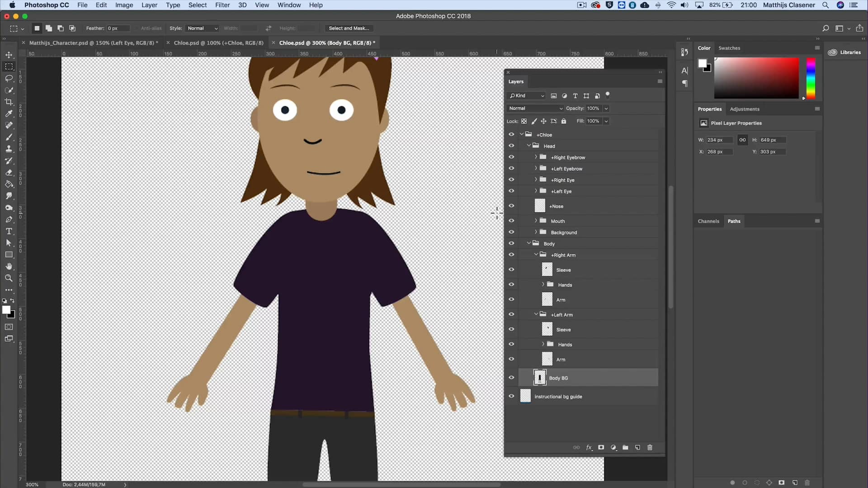Image resolution: width=868 pixels, height=488 pixels.
Task: Select the Crop tool
Action: coord(9,101)
